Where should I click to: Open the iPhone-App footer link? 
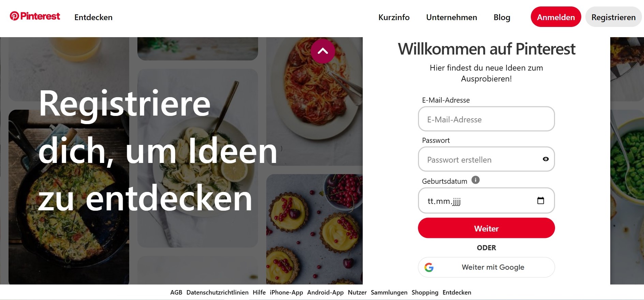[286, 292]
